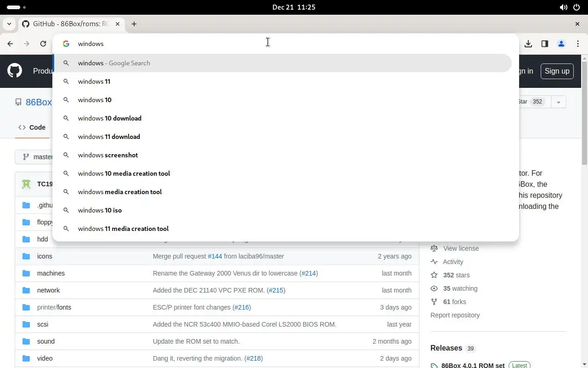This screenshot has height=368, width=588.
Task: Click the Sign up button
Action: click(557, 71)
